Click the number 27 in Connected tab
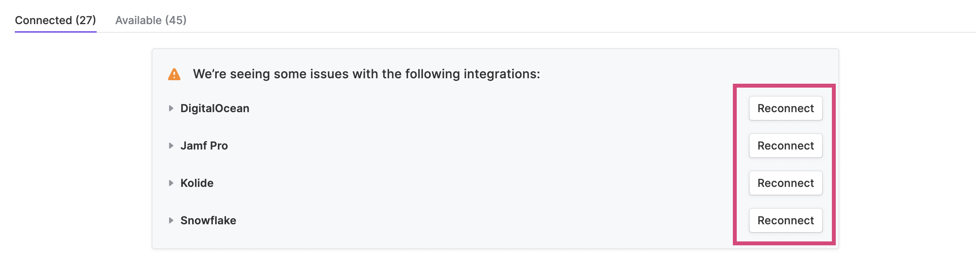Image resolution: width=980 pixels, height=264 pixels. [86, 20]
